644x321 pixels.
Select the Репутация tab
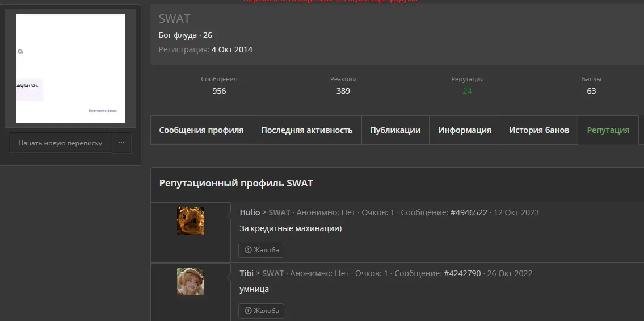(608, 130)
